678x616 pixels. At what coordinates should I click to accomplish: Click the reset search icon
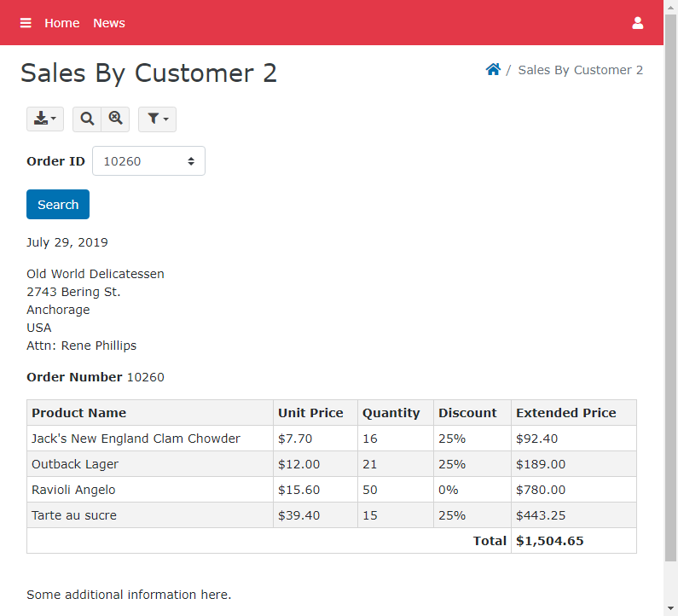[x=115, y=119]
